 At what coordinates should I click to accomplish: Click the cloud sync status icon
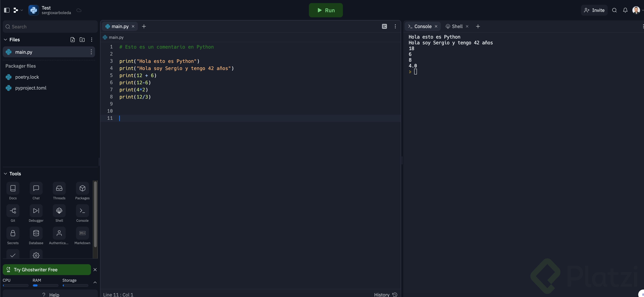[79, 10]
